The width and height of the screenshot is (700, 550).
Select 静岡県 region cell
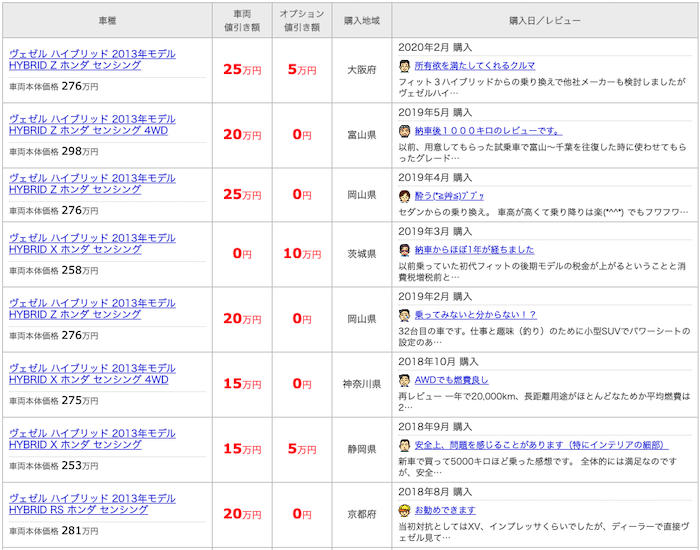coord(362,450)
